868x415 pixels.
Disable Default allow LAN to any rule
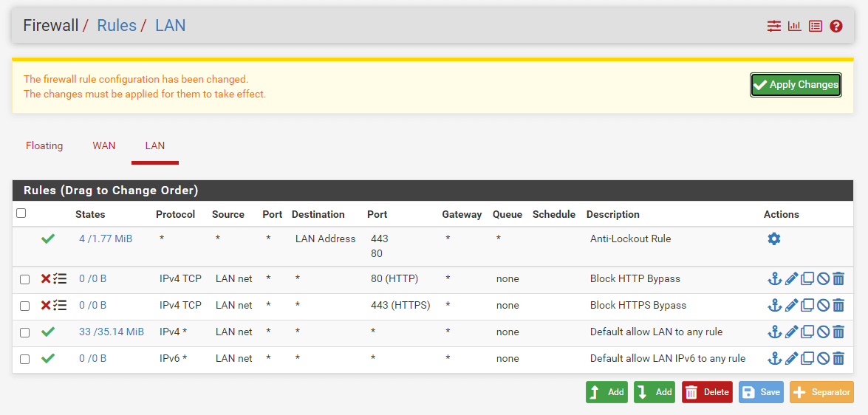pyautogui.click(x=823, y=332)
